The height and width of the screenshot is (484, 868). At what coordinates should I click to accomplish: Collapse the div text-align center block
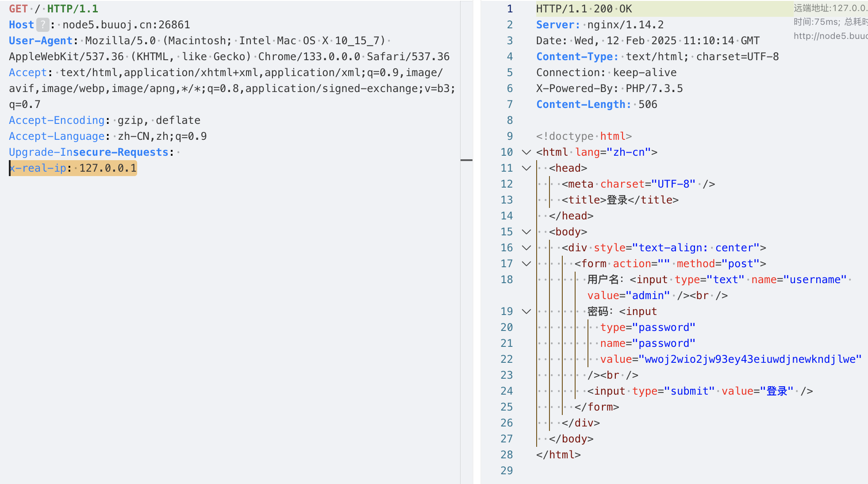point(526,248)
